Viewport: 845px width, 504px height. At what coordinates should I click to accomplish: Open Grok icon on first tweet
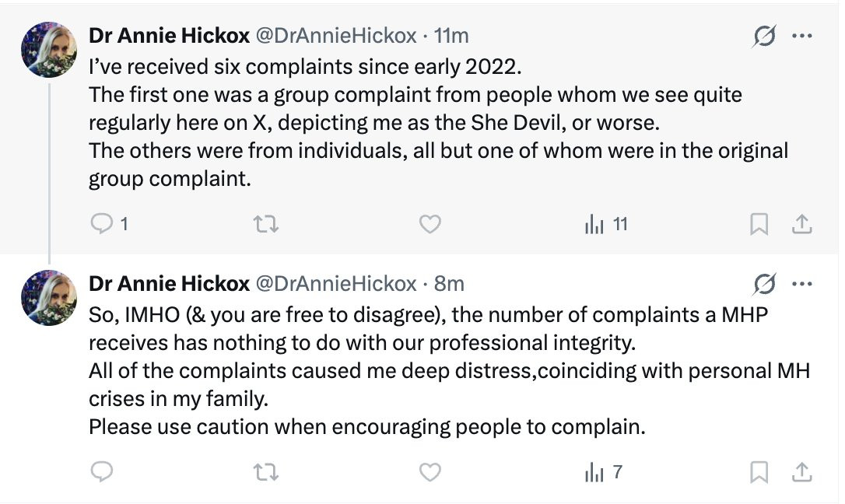[x=764, y=36]
